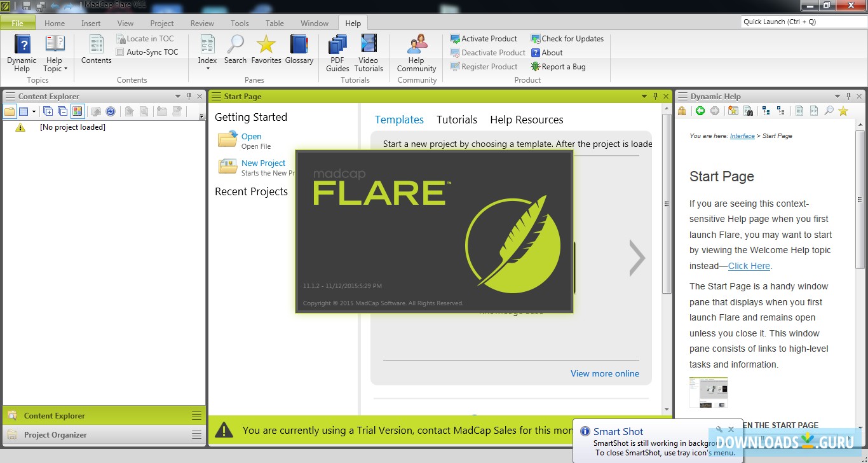The width and height of the screenshot is (868, 463).
Task: Click the lock icon in Dynamic Help
Action: (x=682, y=111)
